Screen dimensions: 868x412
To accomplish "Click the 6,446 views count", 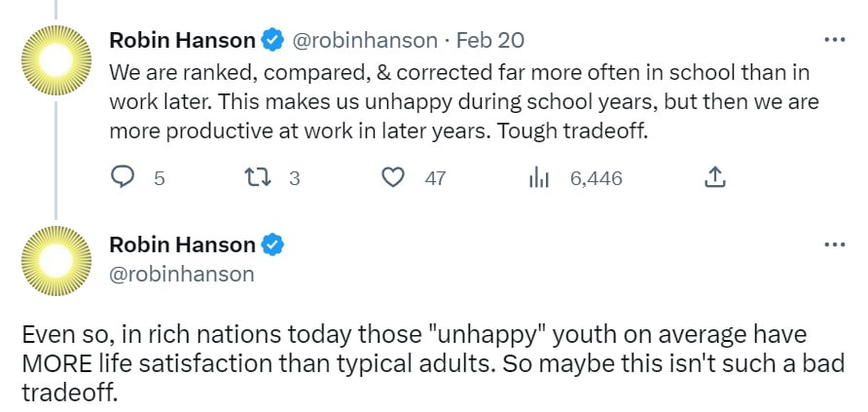I will pos(597,178).
